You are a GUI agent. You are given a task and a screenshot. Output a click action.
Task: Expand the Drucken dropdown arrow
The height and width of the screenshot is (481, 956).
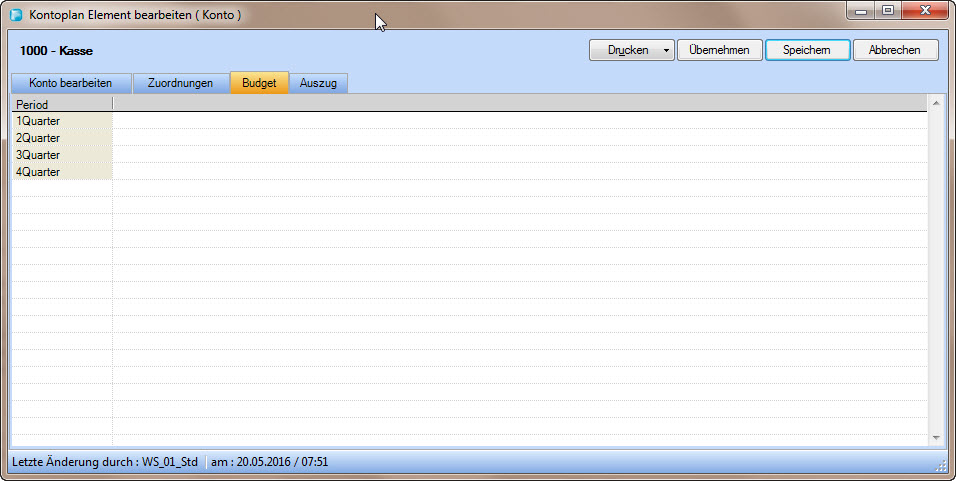pyautogui.click(x=665, y=50)
